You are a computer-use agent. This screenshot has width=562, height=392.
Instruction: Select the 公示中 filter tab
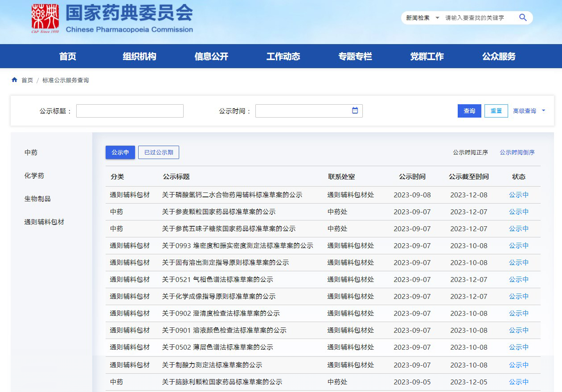120,152
